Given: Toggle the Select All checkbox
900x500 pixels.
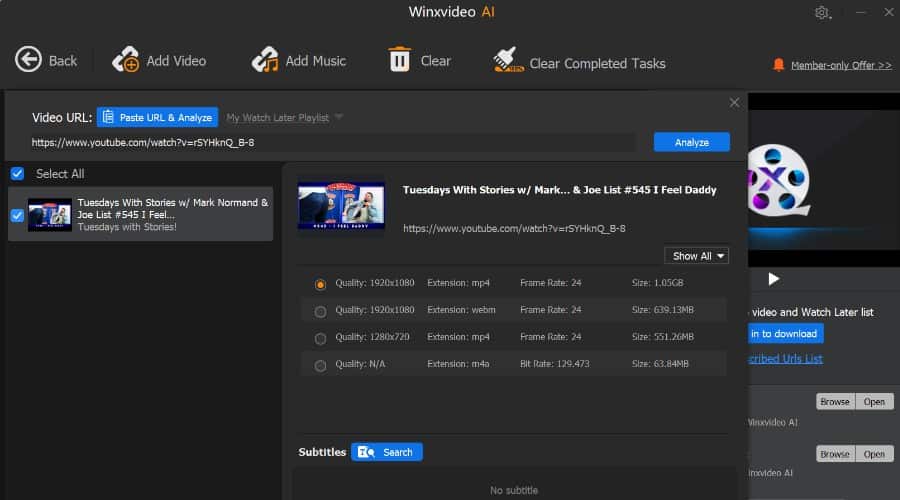Looking at the screenshot, I should (x=17, y=173).
